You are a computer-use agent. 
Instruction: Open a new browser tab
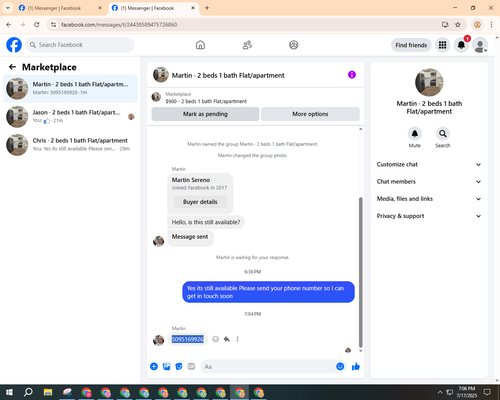[x=207, y=8]
